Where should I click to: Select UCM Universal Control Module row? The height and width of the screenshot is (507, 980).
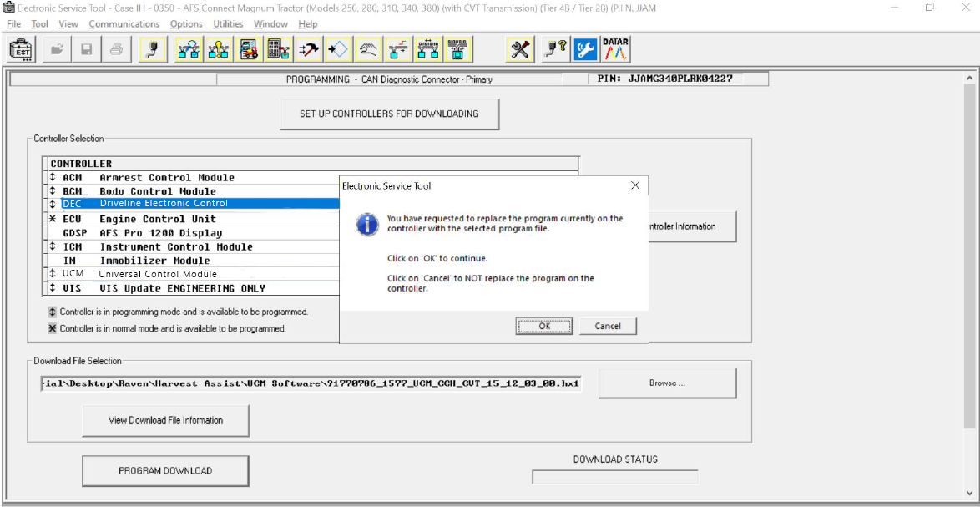pyautogui.click(x=194, y=274)
